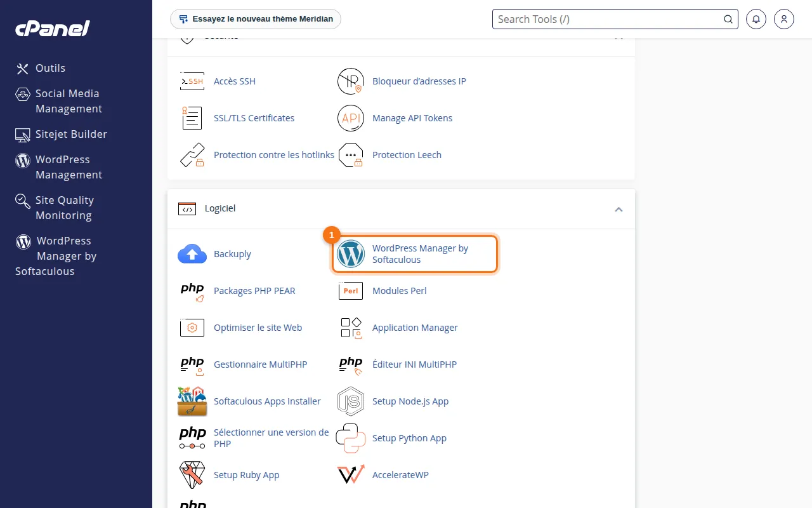Open the Bloqueur d'adresses IP icon
Screen dimensions: 812x508
tap(350, 81)
